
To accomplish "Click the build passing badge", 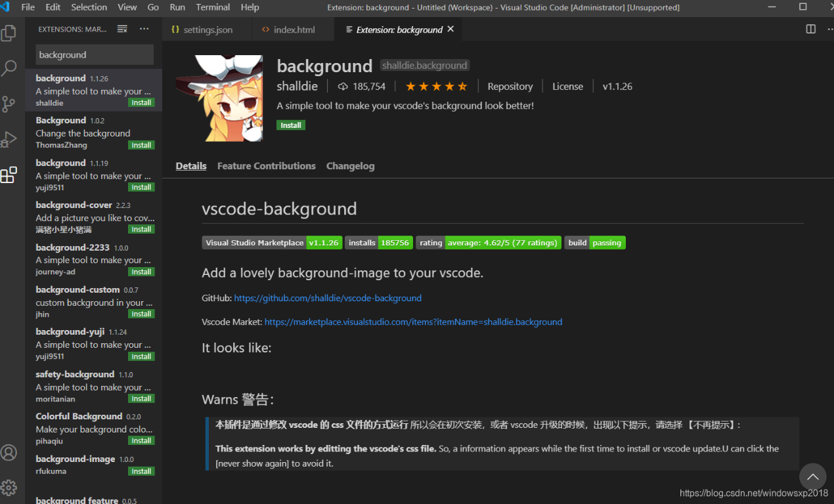I will pyautogui.click(x=595, y=243).
